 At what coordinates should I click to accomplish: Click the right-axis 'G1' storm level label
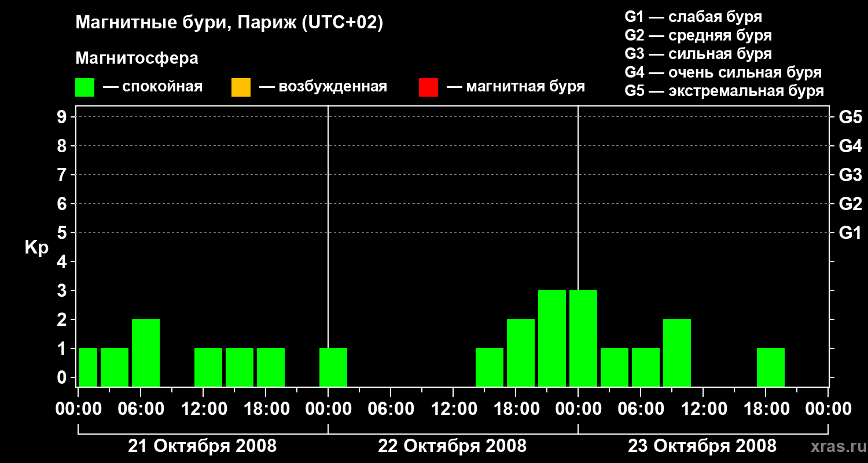point(850,233)
